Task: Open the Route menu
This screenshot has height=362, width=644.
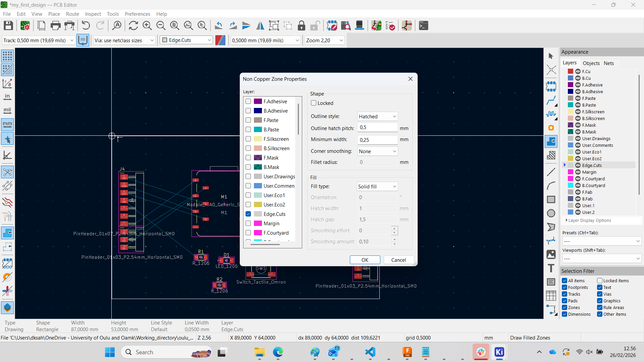Action: (72, 14)
